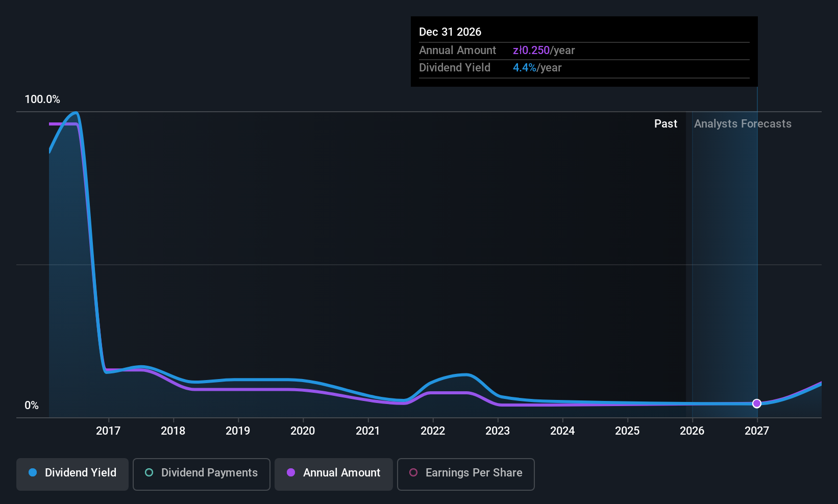Click the Past region label
Image resolution: width=838 pixels, height=504 pixels.
(666, 124)
